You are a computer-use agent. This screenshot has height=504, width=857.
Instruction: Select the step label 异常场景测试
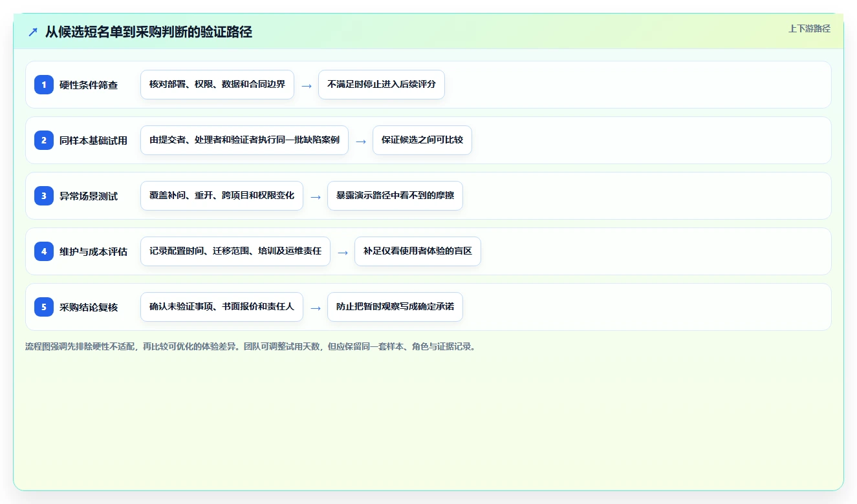click(x=89, y=196)
